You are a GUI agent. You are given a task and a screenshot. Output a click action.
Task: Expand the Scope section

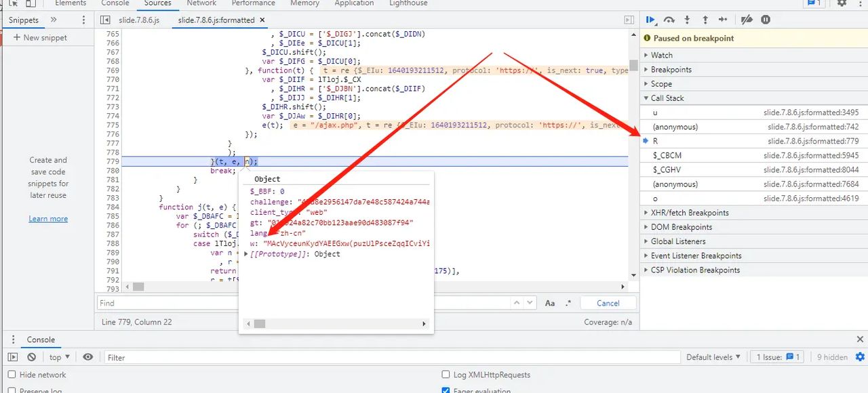(661, 84)
